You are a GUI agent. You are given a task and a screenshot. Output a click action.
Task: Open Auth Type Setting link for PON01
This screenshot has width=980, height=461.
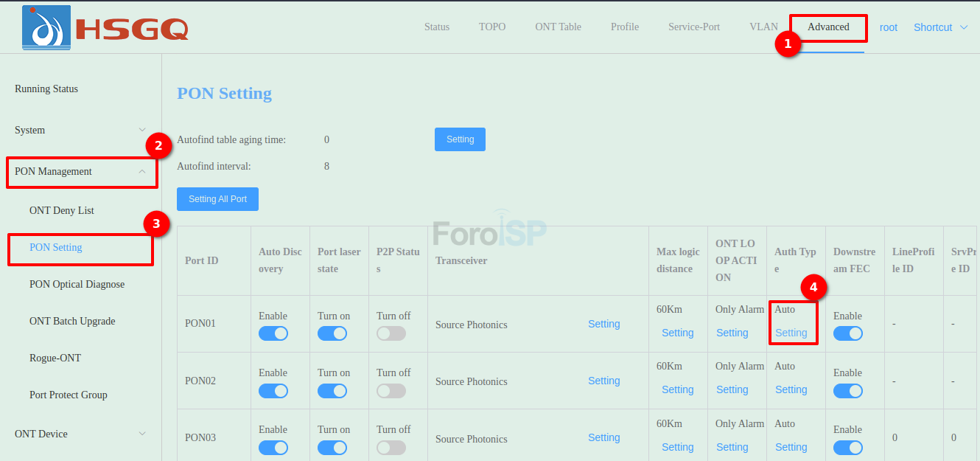point(791,333)
